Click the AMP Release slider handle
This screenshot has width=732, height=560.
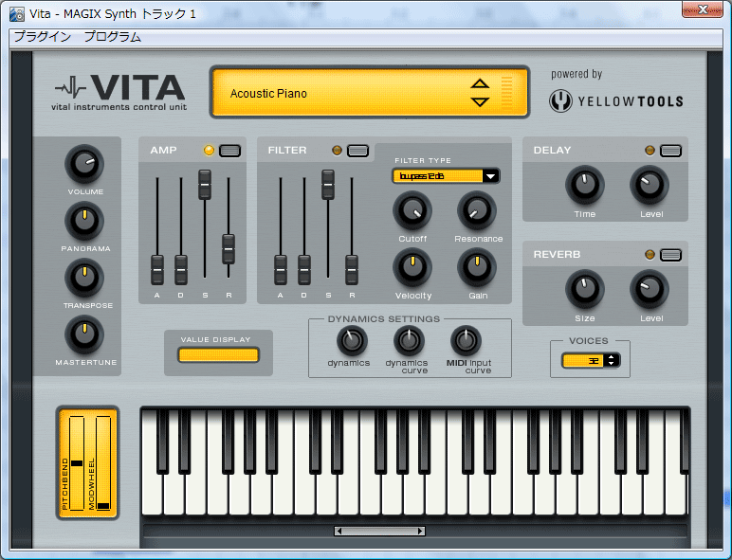[229, 249]
